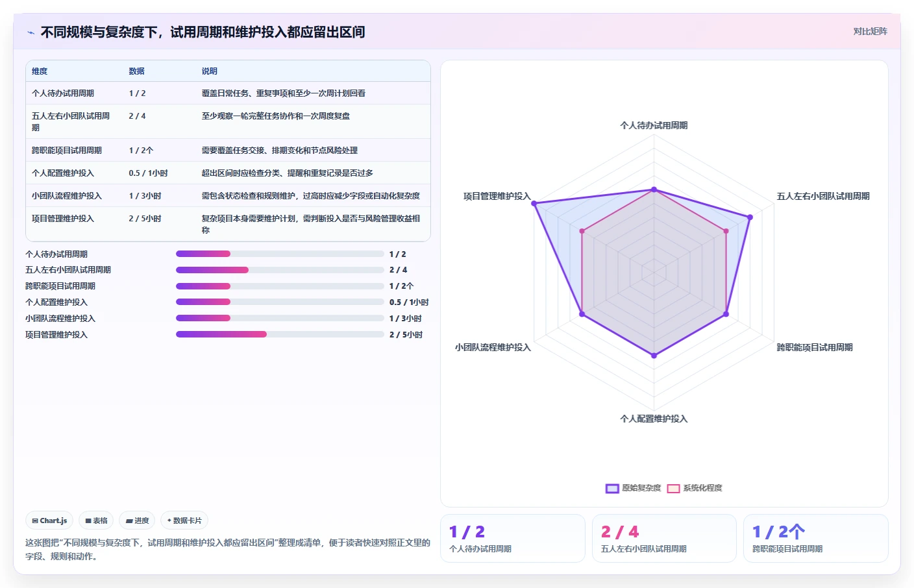Click the 1 / 2 data card
Image resolution: width=914 pixels, height=588 pixels.
(513, 538)
